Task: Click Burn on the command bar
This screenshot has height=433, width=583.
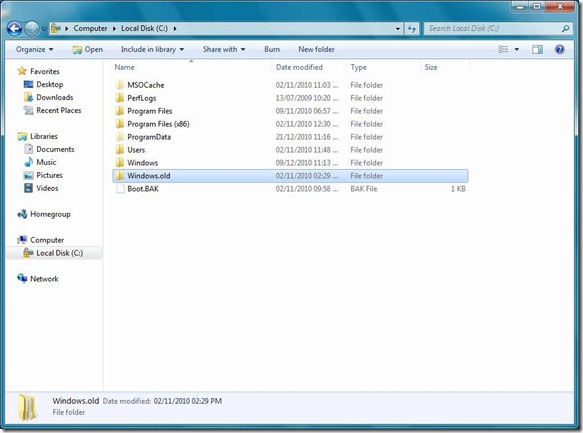Action: (x=272, y=49)
